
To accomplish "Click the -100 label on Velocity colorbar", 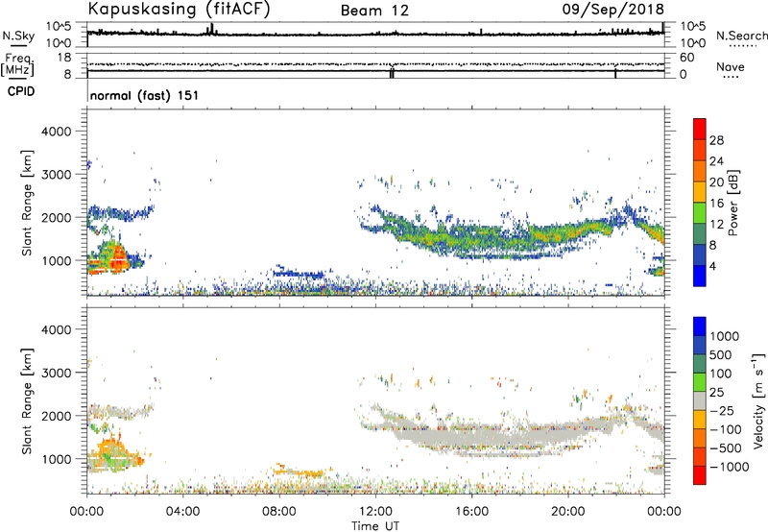I will pyautogui.click(x=726, y=429).
